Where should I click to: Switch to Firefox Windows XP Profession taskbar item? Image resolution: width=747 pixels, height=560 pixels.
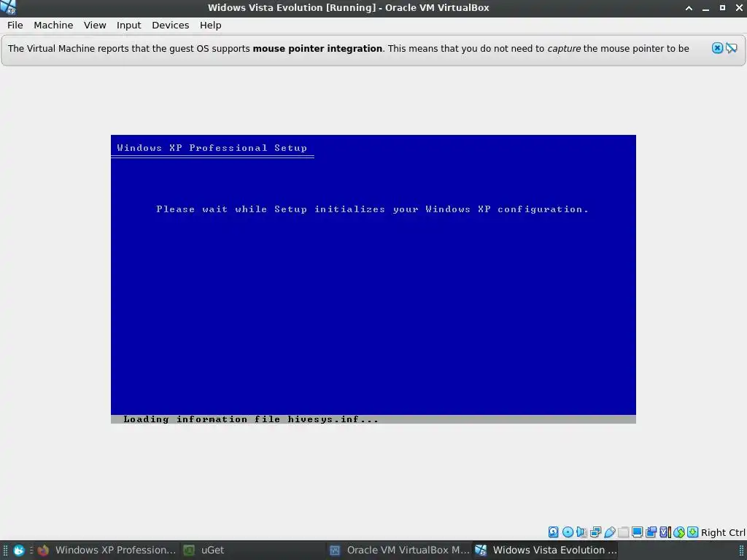click(x=107, y=550)
